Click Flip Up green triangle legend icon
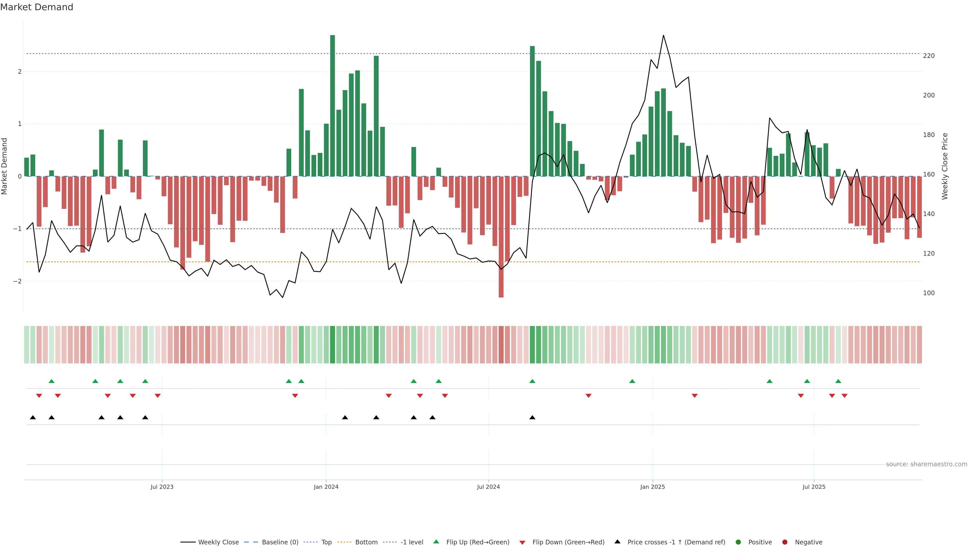The image size is (980, 551). pyautogui.click(x=436, y=542)
